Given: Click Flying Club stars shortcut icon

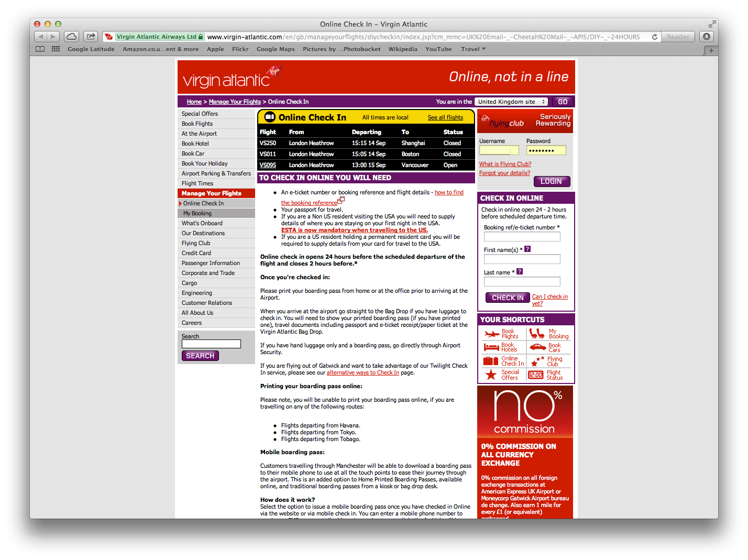Looking at the screenshot, I should click(x=538, y=361).
